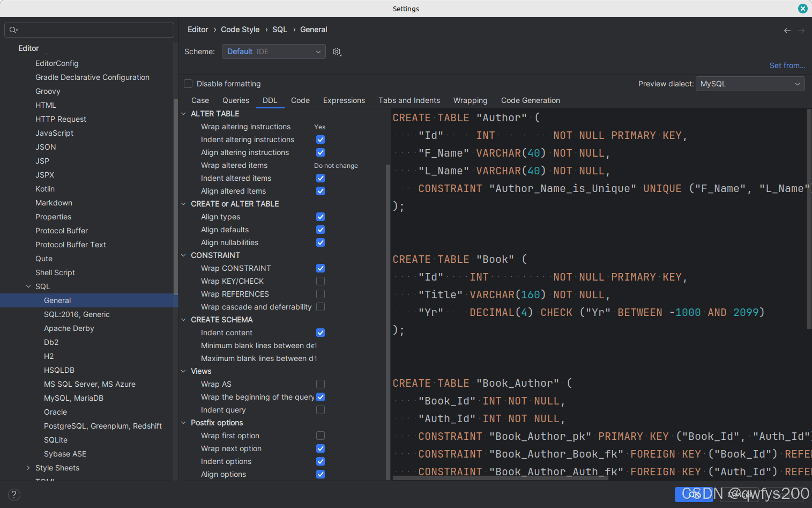Enable Wrap KEY/CHECK checkbox

tap(321, 281)
